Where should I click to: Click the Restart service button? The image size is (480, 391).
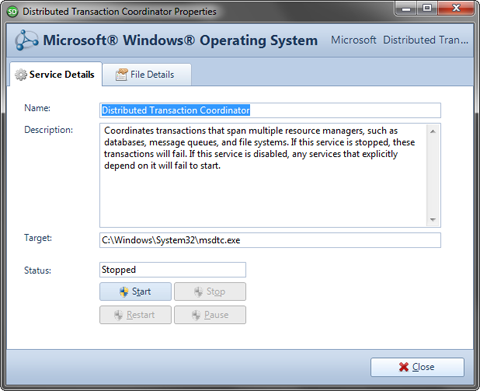click(135, 315)
